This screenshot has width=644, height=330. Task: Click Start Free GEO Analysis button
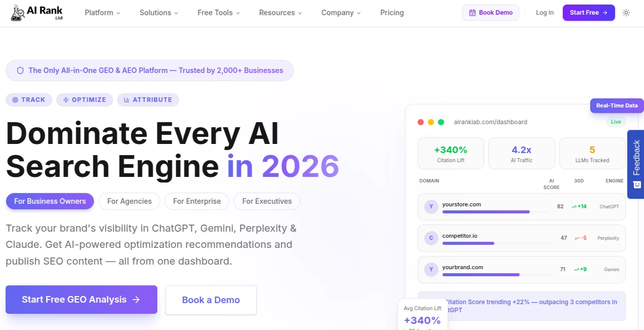[81, 300]
